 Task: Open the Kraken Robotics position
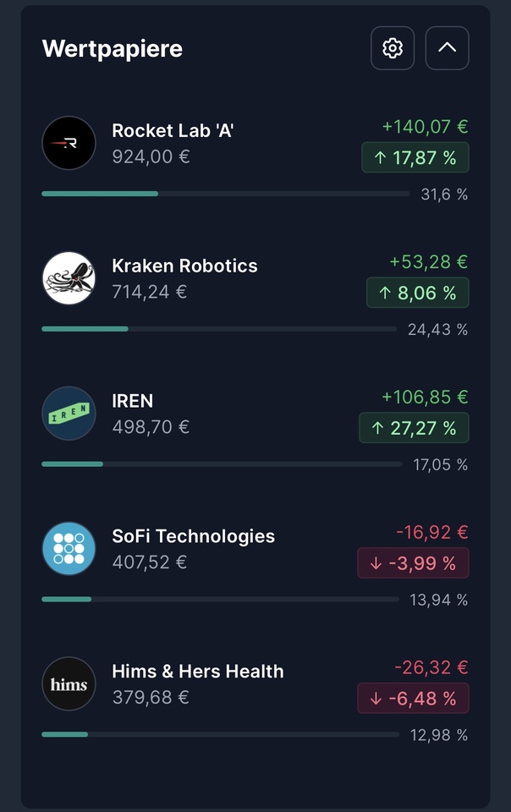point(184,266)
